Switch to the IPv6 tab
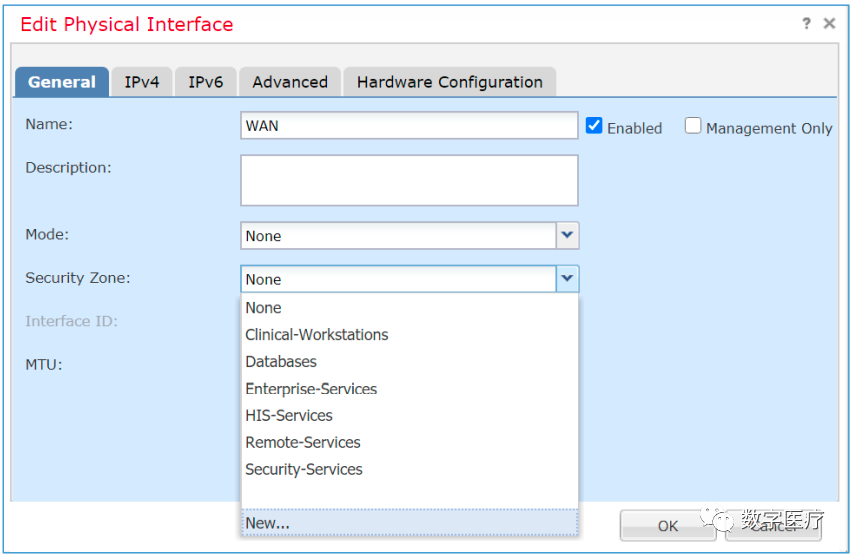The height and width of the screenshot is (557, 852). pos(206,82)
